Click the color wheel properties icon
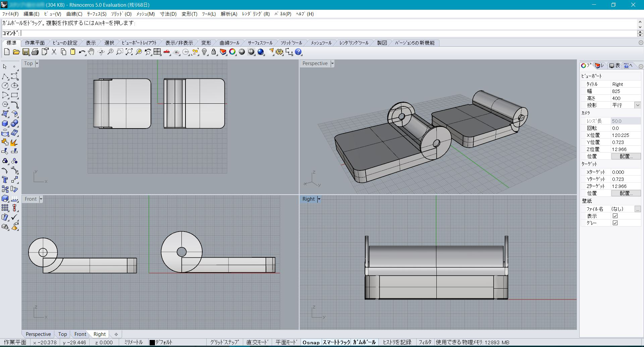The width and height of the screenshot is (644, 347). [232, 52]
